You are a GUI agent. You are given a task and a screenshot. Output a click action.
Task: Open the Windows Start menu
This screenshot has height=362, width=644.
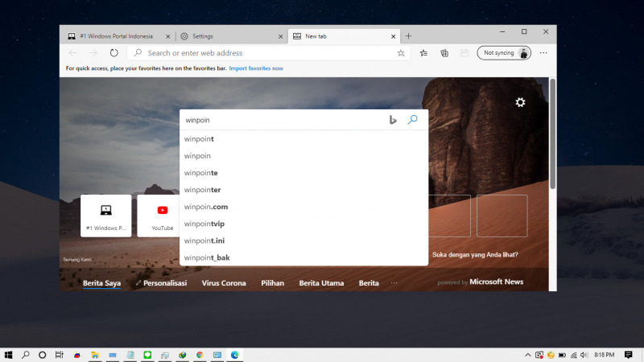coord(8,355)
